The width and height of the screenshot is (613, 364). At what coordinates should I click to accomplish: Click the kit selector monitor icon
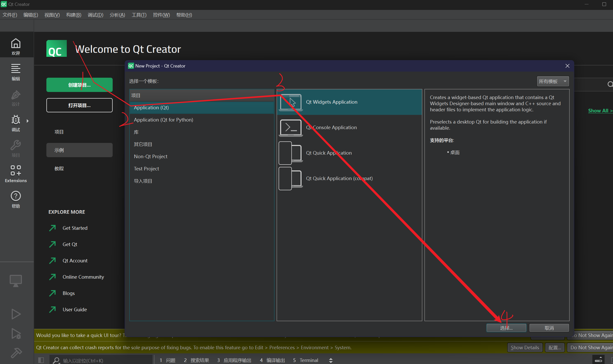16,280
